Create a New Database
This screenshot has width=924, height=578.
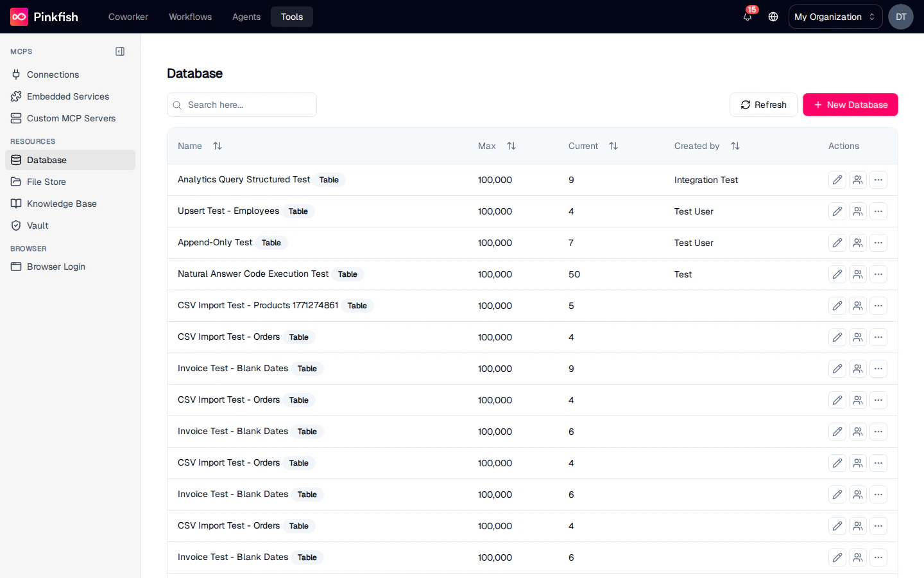pos(850,105)
